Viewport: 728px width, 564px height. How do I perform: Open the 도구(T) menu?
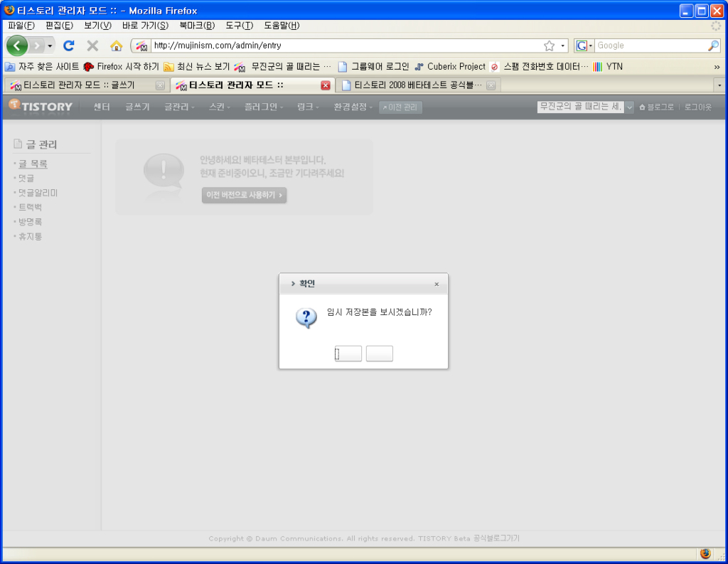pyautogui.click(x=240, y=26)
